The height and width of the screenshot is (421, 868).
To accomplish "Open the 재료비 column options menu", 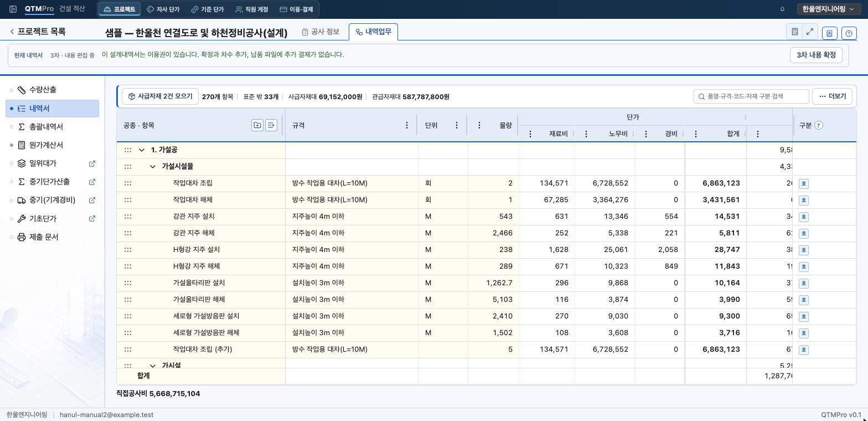I will pyautogui.click(x=530, y=134).
